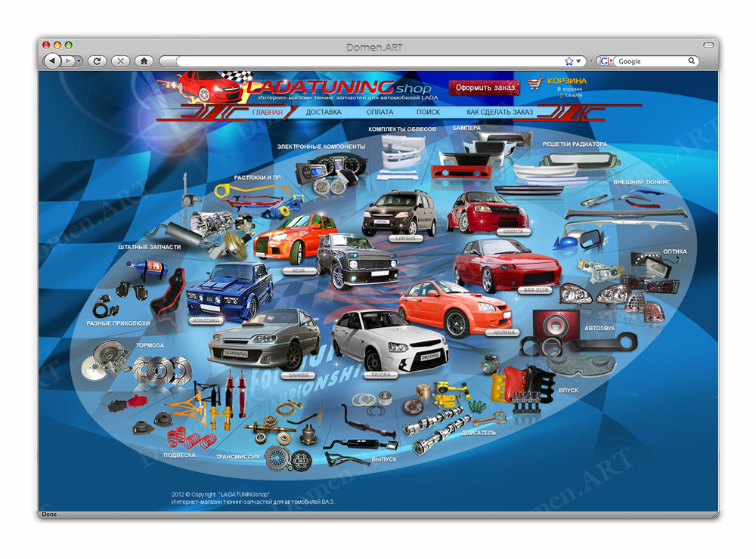The width and height of the screenshot is (756, 559).
Task: Open the АВТОЗВУК category label
Action: pyautogui.click(x=600, y=328)
